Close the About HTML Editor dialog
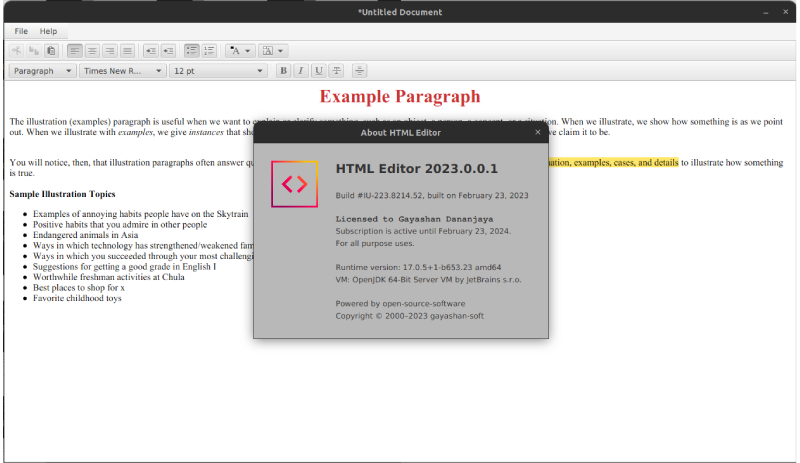The image size is (800, 463). 537,132
